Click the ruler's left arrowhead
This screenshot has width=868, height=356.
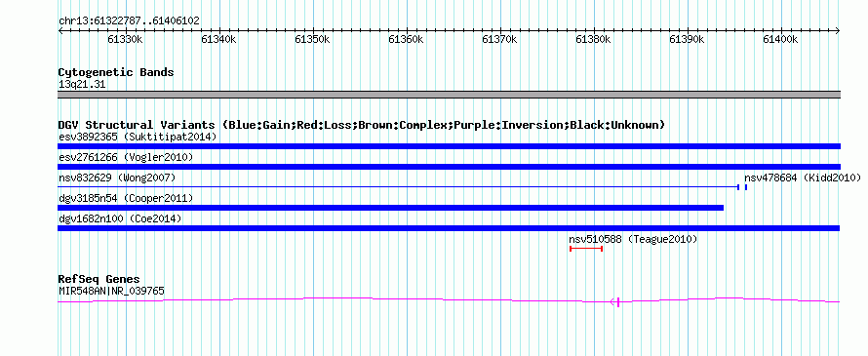(x=60, y=30)
